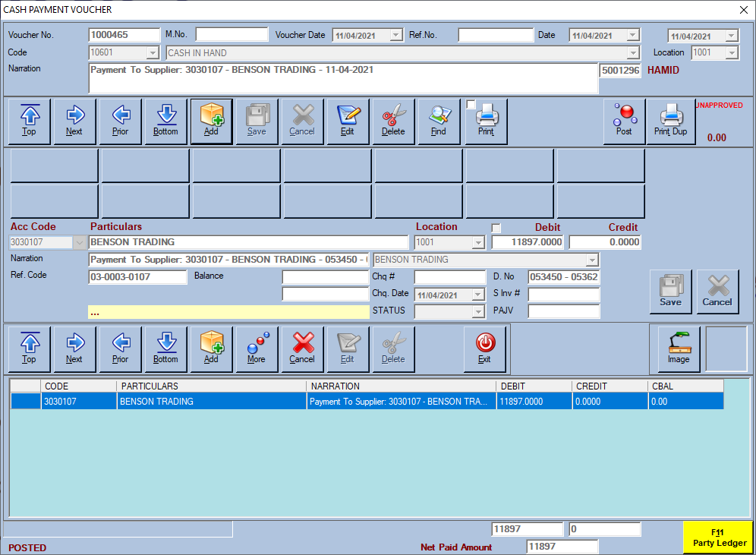The height and width of the screenshot is (555, 756).
Task: Open Find voucher search
Action: click(x=439, y=121)
